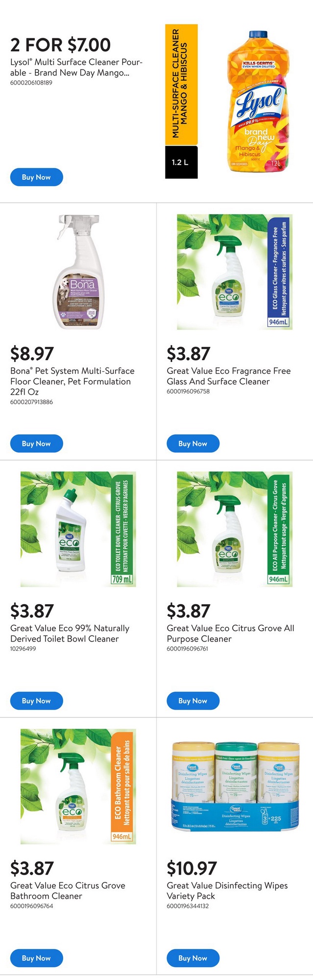Image resolution: width=313 pixels, height=980 pixels.
Task: Open the Eco All Purpose Cleaner image
Action: [x=235, y=529]
